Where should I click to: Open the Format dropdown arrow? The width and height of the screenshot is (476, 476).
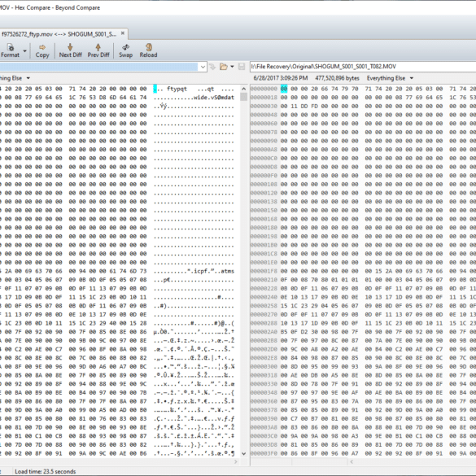(25, 50)
